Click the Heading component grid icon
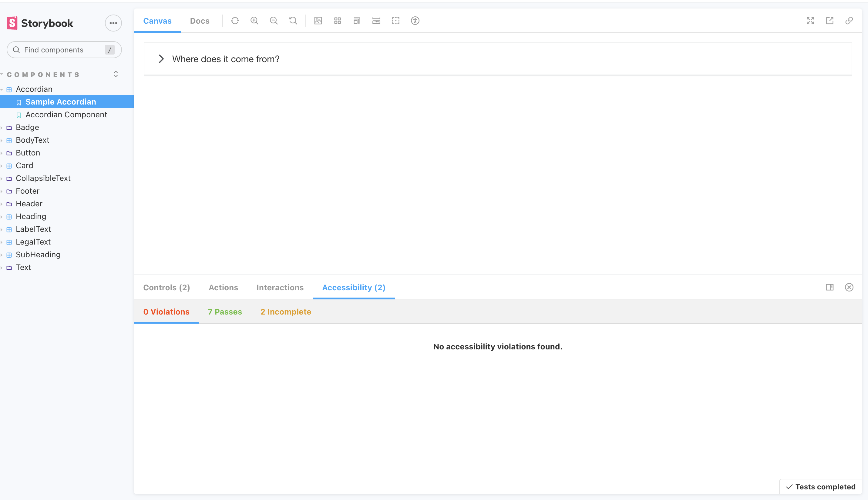This screenshot has height=500, width=868. pyautogui.click(x=9, y=217)
